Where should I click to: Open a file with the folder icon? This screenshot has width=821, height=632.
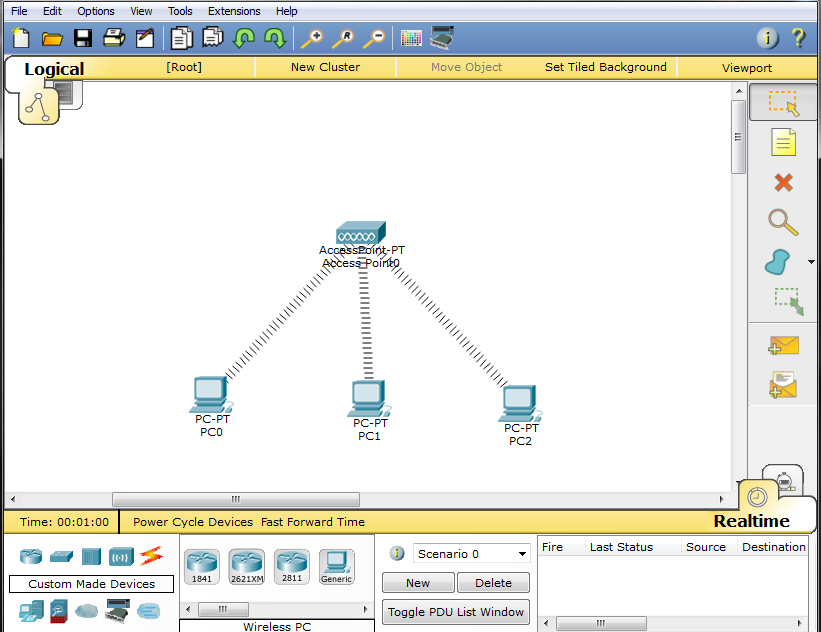click(x=52, y=39)
